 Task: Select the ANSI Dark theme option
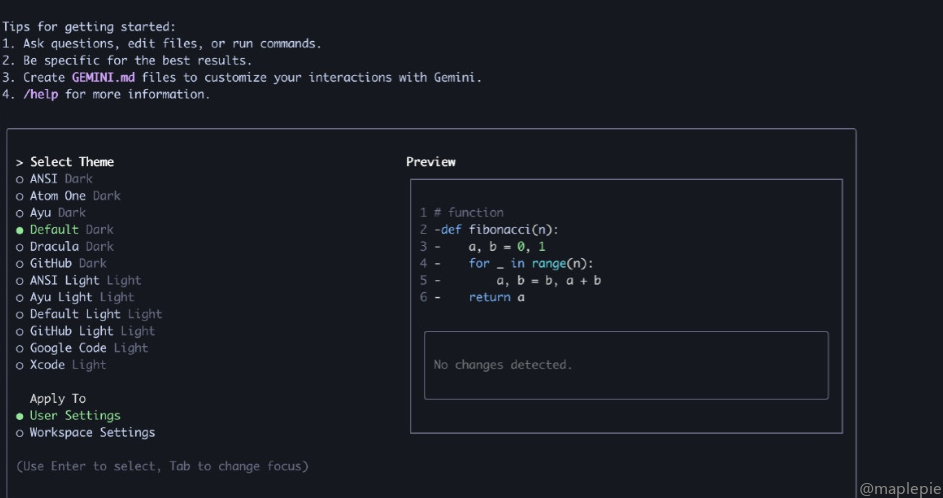(60, 179)
